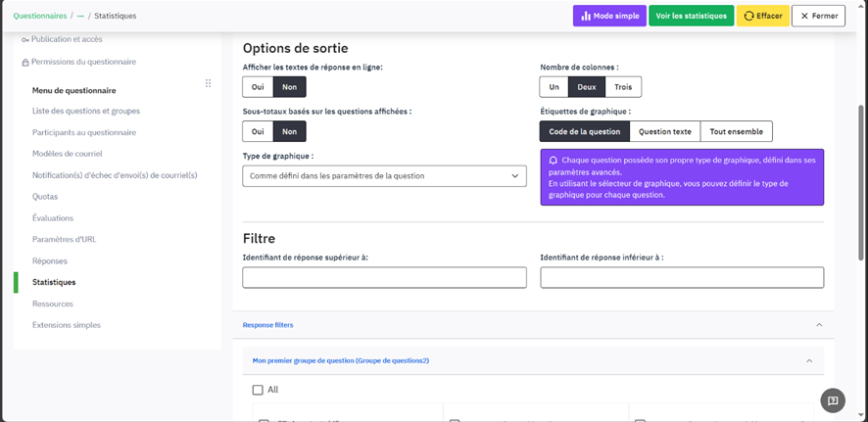Click the Identifiant de réponse supérieur à field

click(384, 277)
